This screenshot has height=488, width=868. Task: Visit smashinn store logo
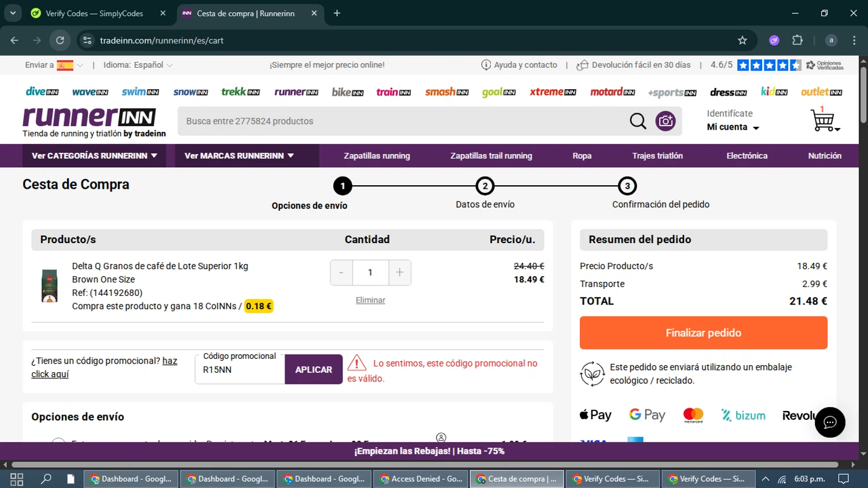click(x=446, y=91)
